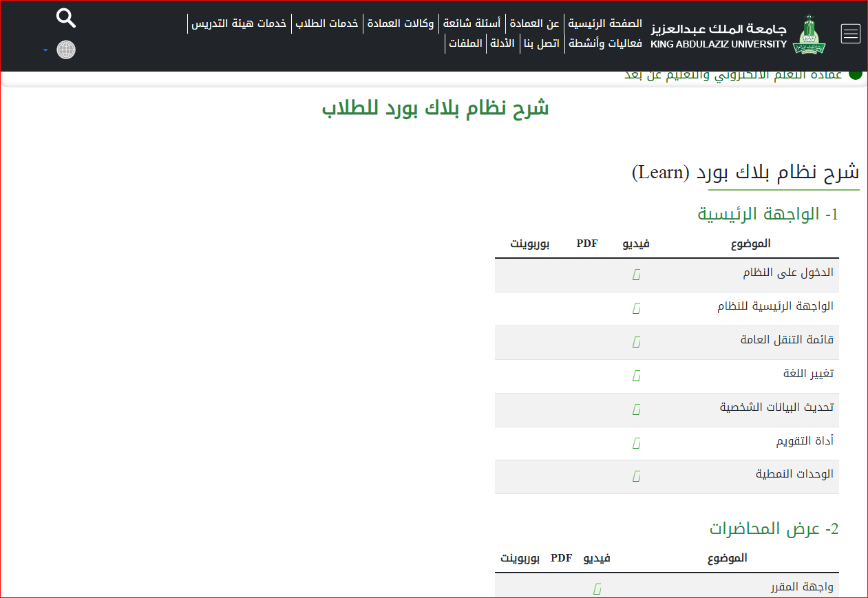Open the hamburger menu icon
Image resolution: width=868 pixels, height=598 pixels.
tap(851, 34)
